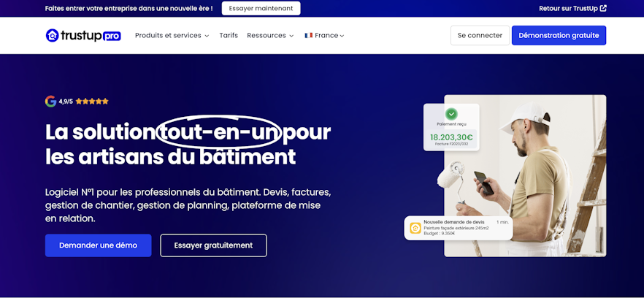
Task: Click Démonstration gratuite button
Action: [559, 35]
